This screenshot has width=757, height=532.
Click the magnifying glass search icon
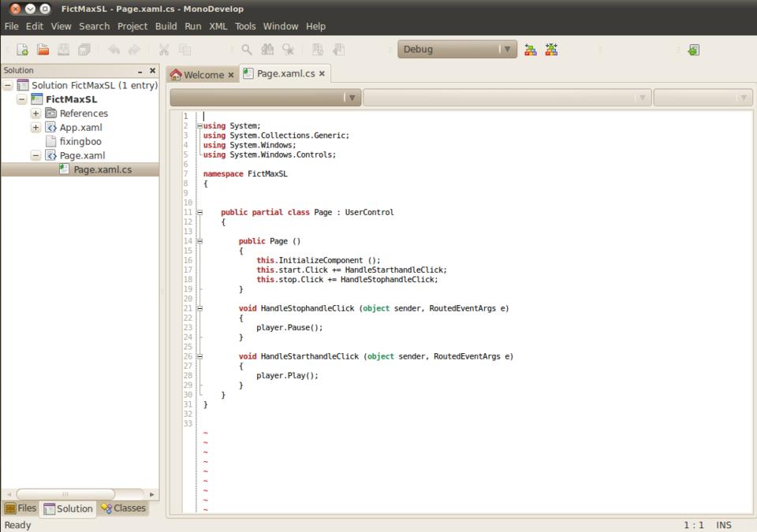[247, 50]
